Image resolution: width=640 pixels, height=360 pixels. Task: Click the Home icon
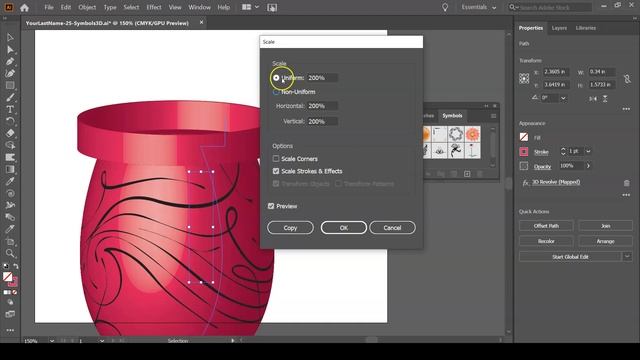[24, 7]
